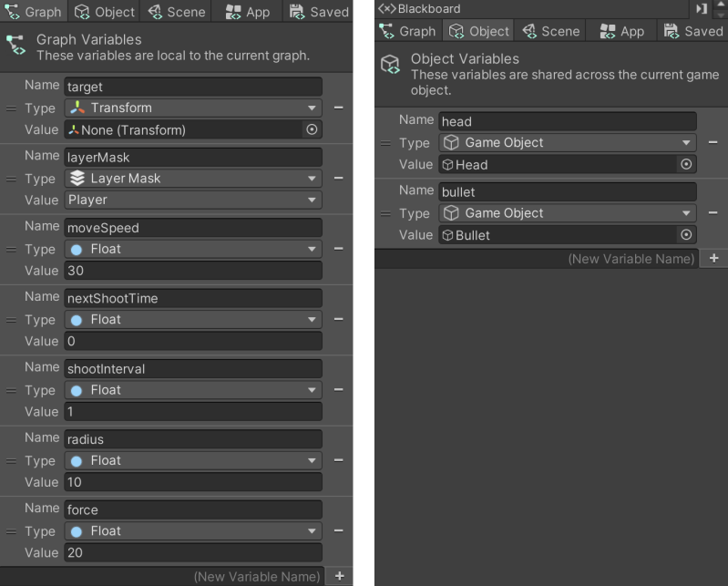Click the nextShootTime value field showing 0
Image resolution: width=728 pixels, height=586 pixels.
192,341
